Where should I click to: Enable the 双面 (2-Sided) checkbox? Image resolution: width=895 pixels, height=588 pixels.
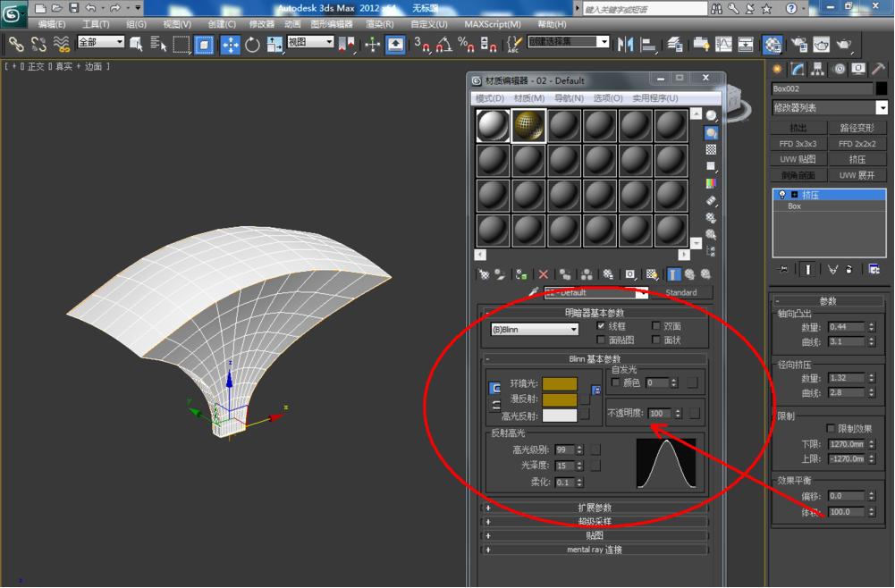655,326
